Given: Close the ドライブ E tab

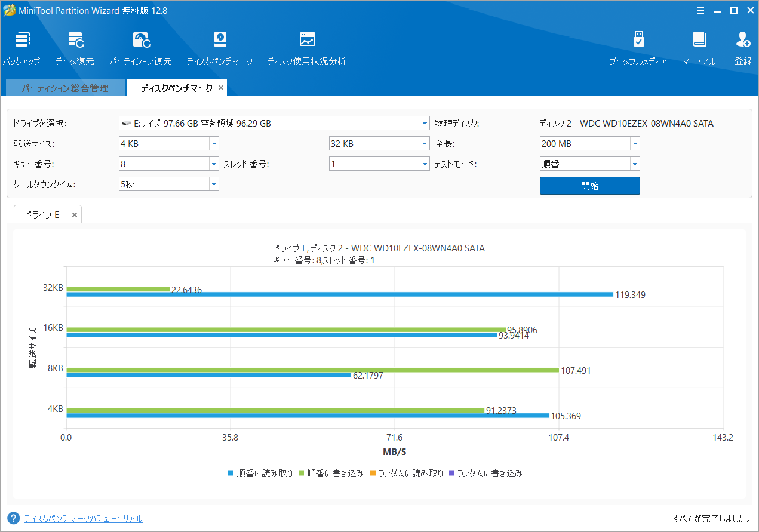Looking at the screenshot, I should pyautogui.click(x=74, y=214).
